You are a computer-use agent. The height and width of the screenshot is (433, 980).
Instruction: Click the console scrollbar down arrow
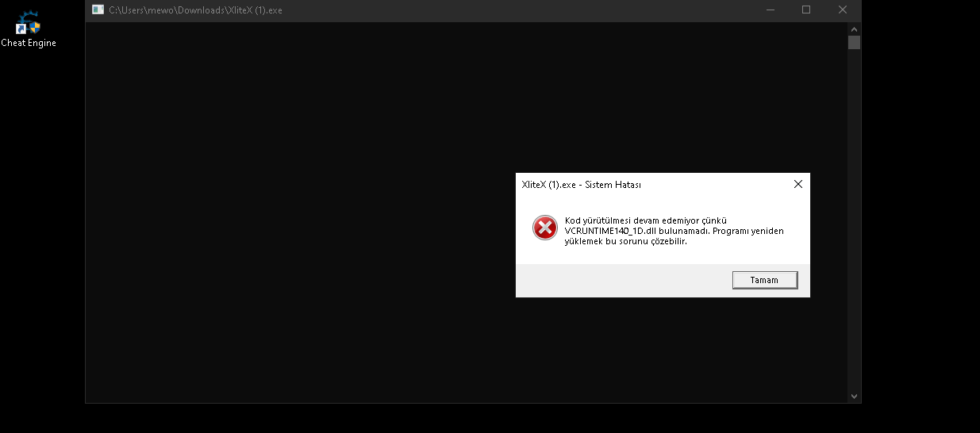click(854, 396)
